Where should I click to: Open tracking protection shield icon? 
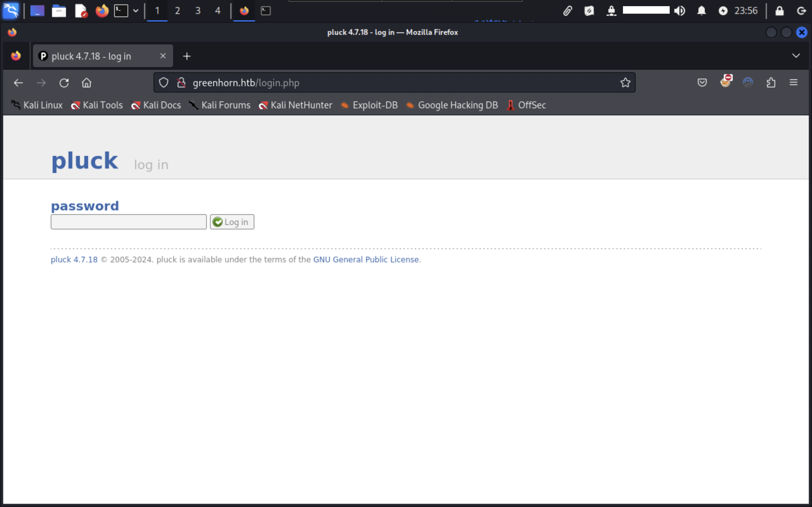tap(164, 83)
